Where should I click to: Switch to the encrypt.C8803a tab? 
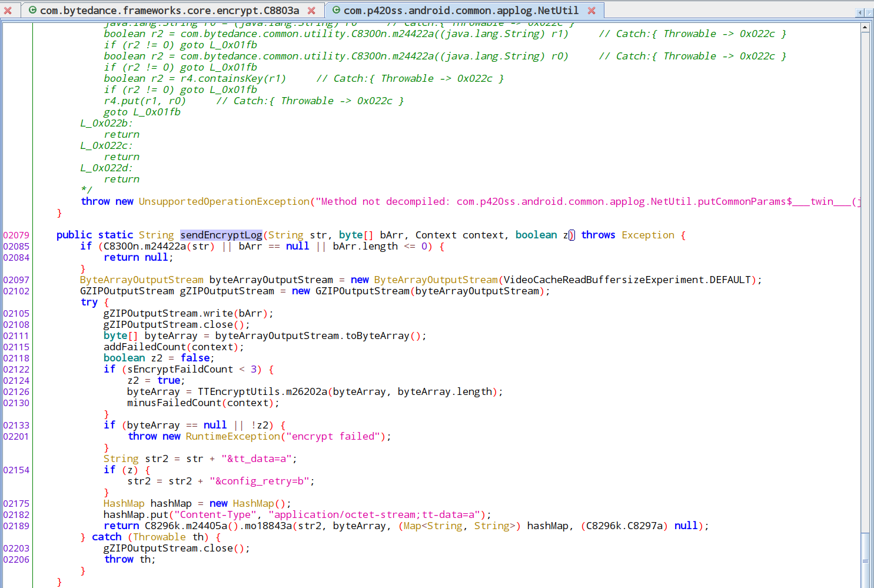click(170, 11)
